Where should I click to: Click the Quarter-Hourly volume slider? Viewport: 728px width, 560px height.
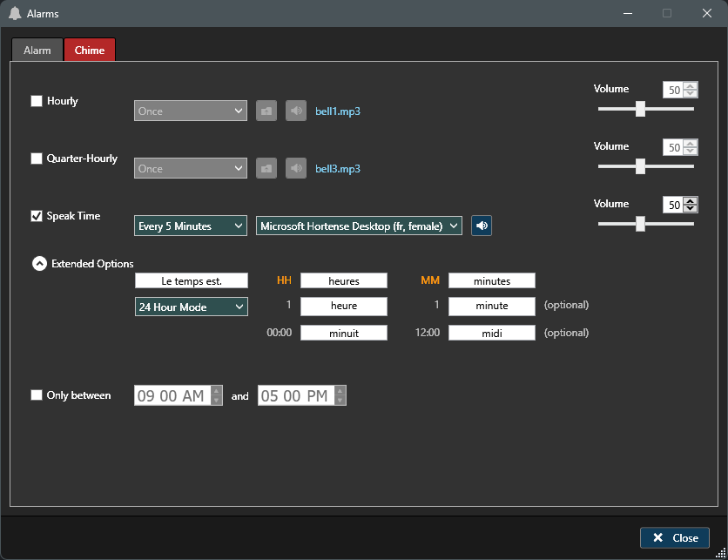[x=645, y=166]
